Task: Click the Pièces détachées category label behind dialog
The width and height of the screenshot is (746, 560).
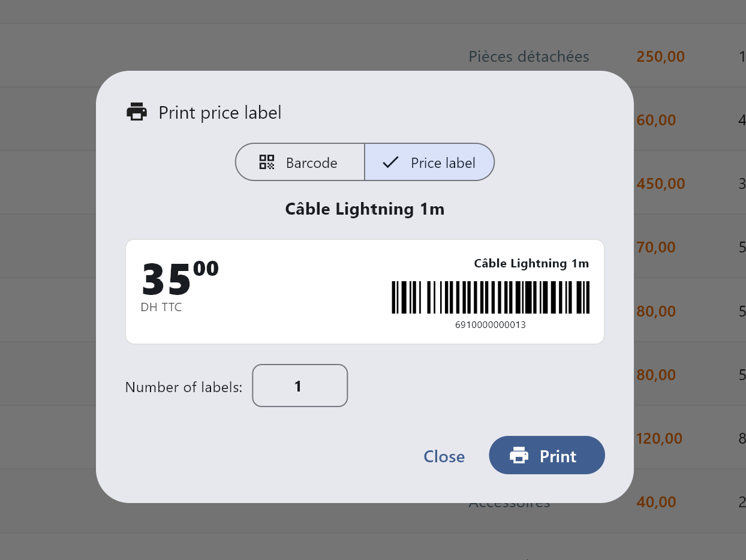Action: (x=529, y=56)
